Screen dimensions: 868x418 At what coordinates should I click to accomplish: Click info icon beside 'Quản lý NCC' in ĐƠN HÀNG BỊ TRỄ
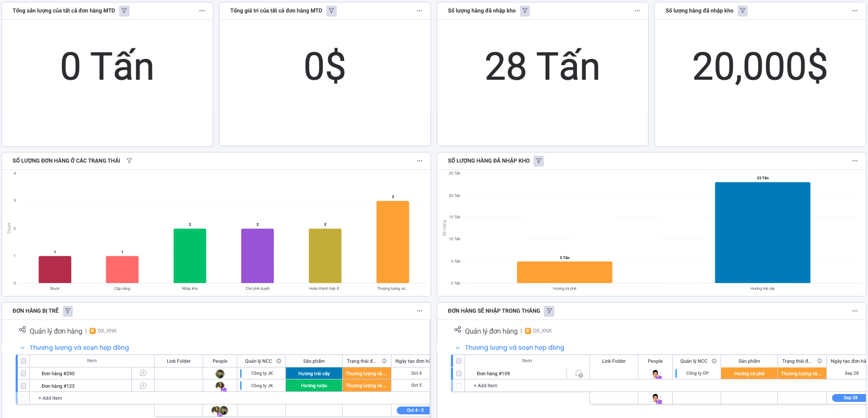tap(279, 361)
